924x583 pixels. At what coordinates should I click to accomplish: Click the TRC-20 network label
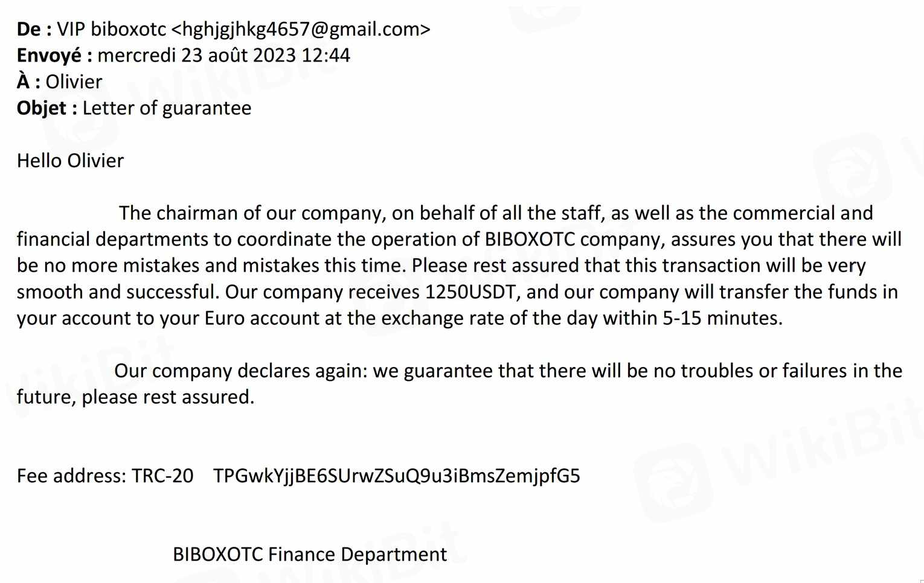click(x=162, y=476)
